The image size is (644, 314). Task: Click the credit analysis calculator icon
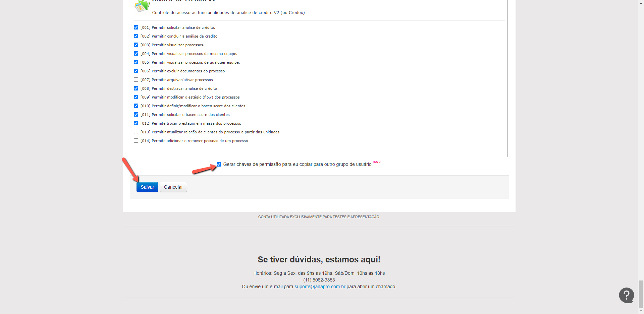142,6
